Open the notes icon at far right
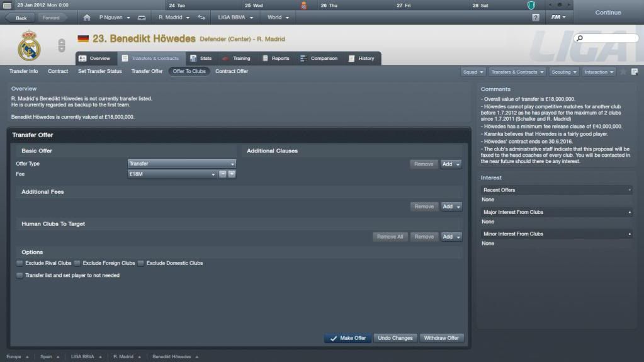 click(x=635, y=72)
